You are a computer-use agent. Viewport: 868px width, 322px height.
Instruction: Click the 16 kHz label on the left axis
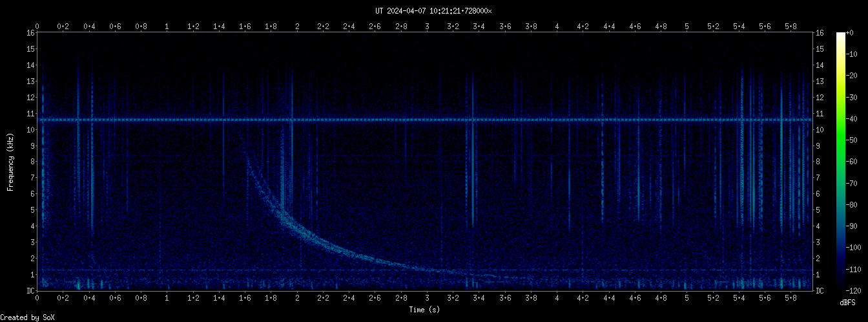coord(30,33)
